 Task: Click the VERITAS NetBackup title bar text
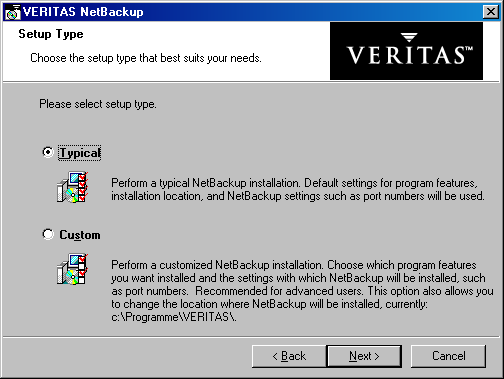click(x=83, y=12)
